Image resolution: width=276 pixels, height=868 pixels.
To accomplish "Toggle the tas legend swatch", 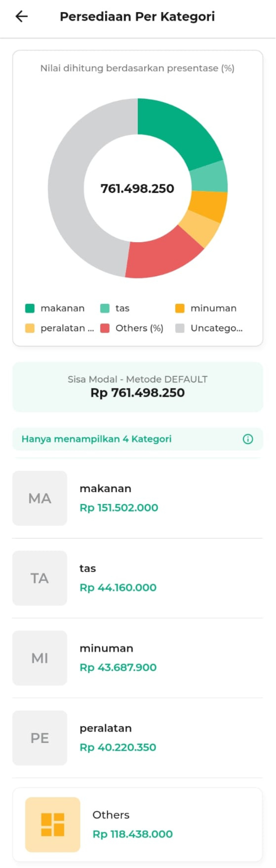I will [x=105, y=308].
